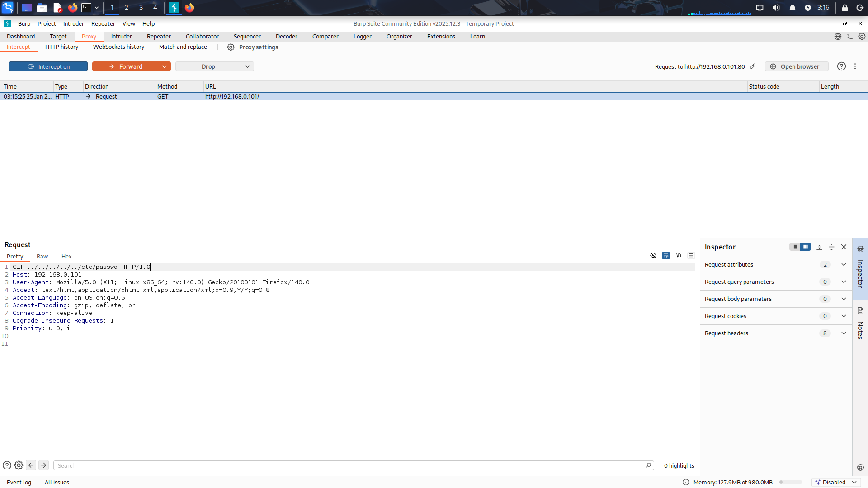The width and height of the screenshot is (868, 488).
Task: Open the Project menu
Action: [47, 24]
